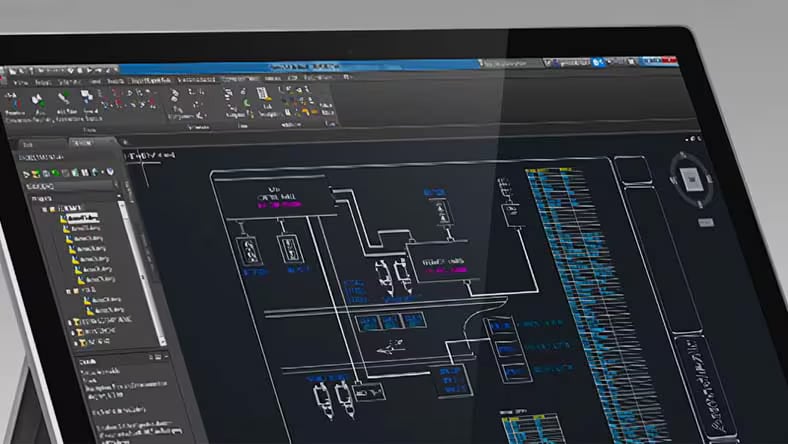This screenshot has height=444, width=788.
Task: Click the green refresh icon in the Project Manager toolbar
Action: tap(55, 173)
